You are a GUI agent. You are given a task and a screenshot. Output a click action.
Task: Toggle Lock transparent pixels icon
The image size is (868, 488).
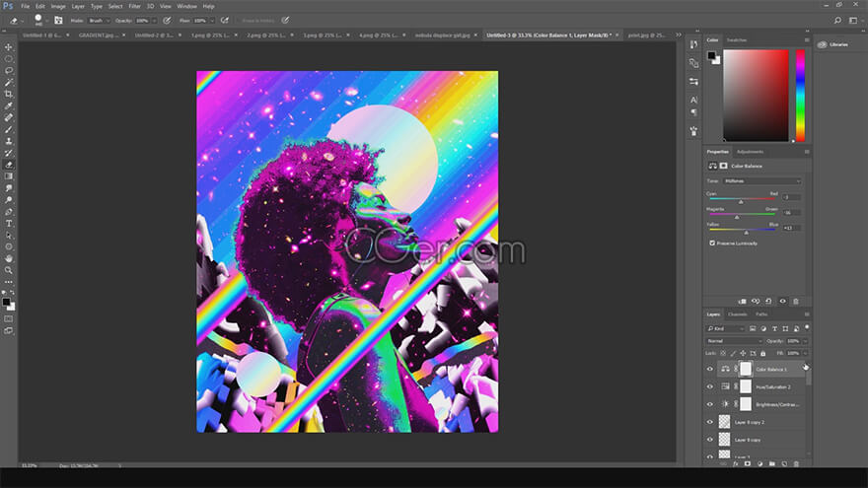tap(723, 353)
